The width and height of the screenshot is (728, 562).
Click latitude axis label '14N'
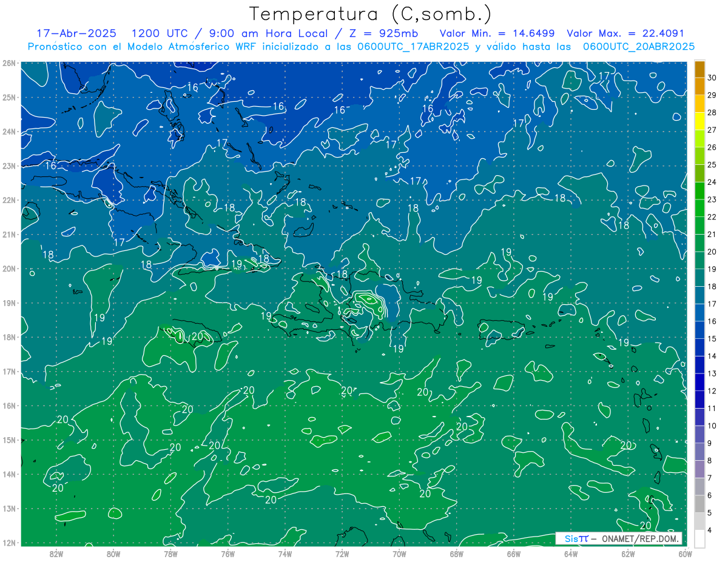click(8, 474)
